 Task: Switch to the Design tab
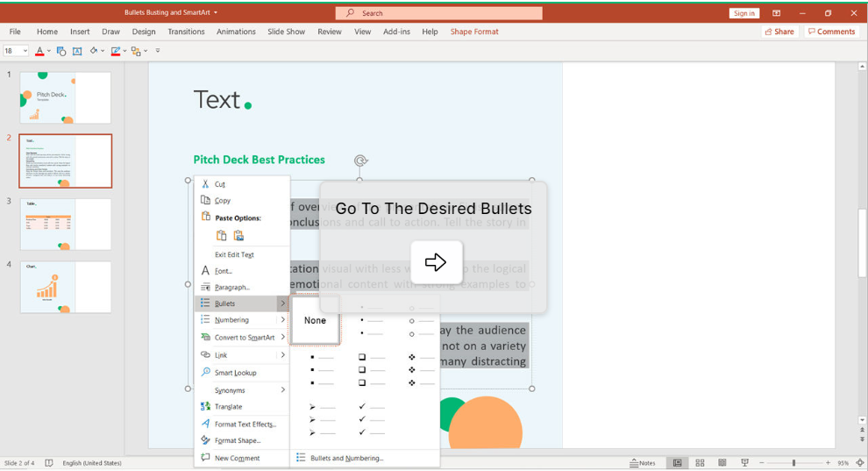click(144, 32)
